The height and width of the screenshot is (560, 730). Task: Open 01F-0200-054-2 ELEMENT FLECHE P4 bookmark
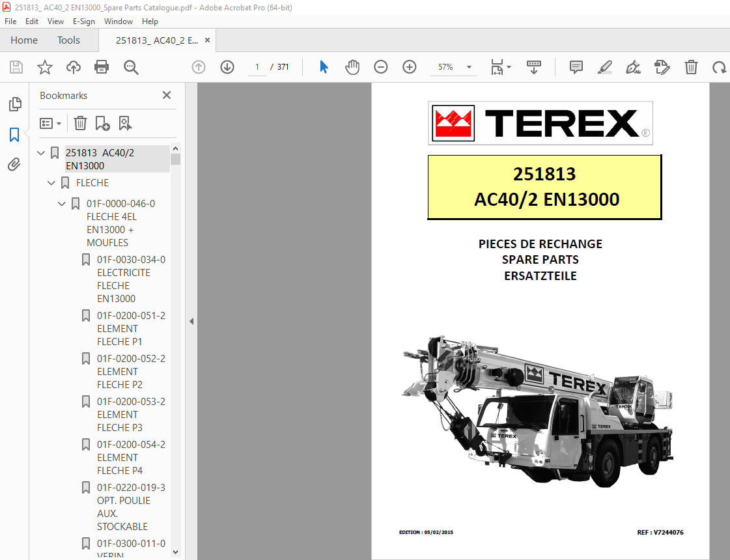pyautogui.click(x=131, y=458)
